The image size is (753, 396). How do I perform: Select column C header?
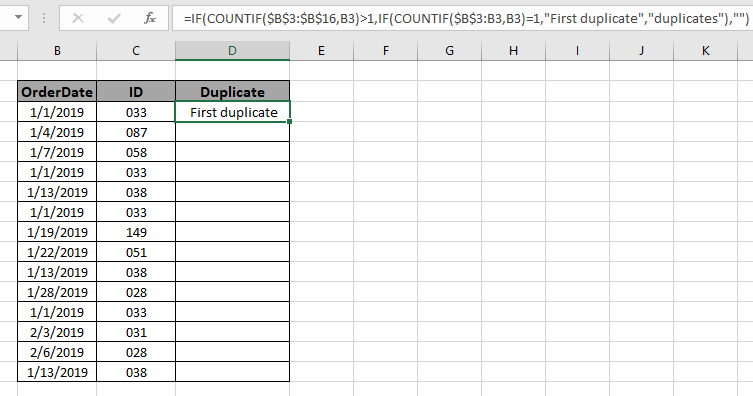coord(136,51)
